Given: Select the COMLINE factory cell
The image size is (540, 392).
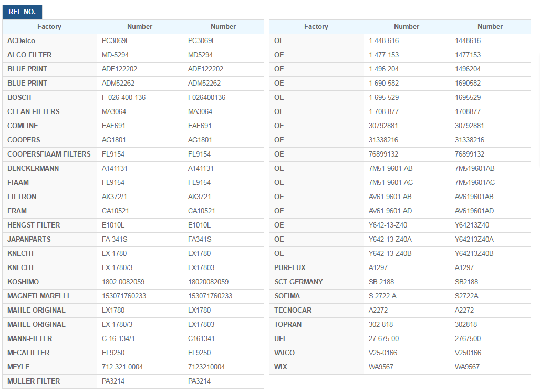Looking at the screenshot, I should pyautogui.click(x=49, y=126).
